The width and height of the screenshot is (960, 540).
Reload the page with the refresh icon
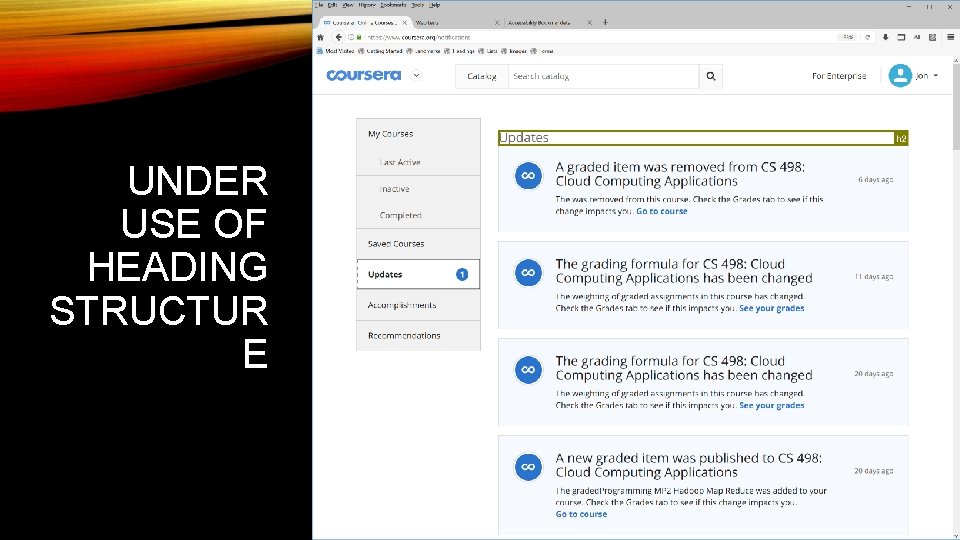(868, 37)
